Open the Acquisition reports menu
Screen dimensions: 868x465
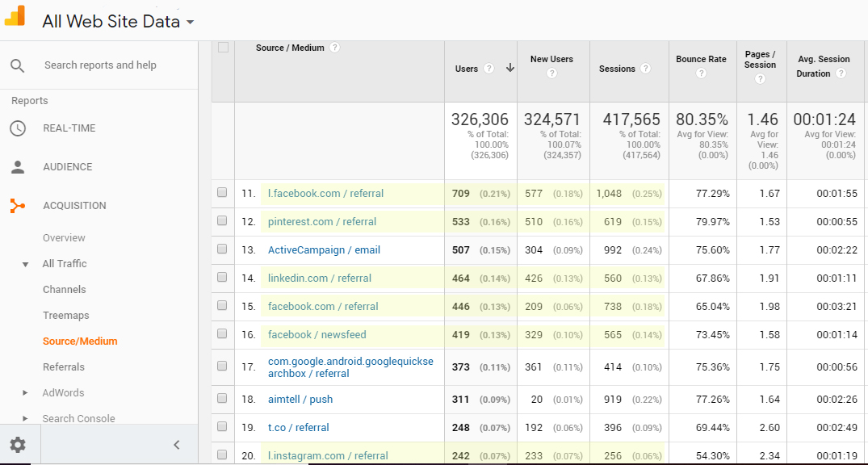click(74, 206)
